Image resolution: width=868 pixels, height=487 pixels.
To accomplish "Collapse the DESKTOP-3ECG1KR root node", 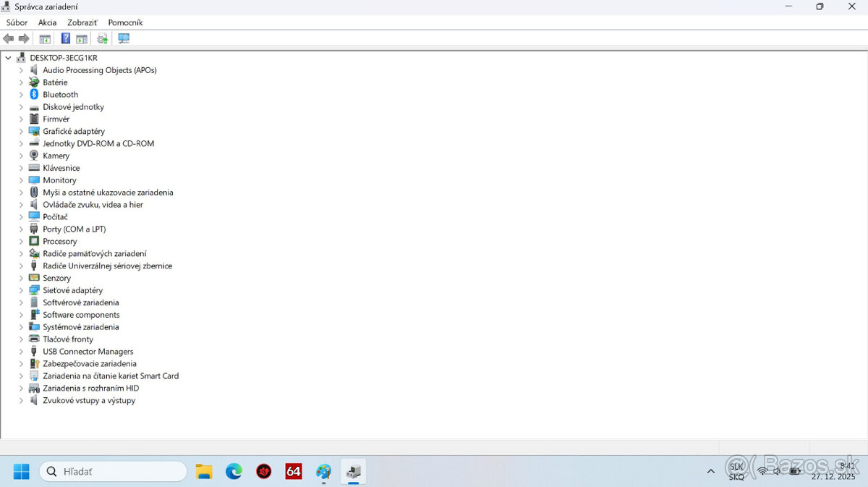I will [x=8, y=58].
